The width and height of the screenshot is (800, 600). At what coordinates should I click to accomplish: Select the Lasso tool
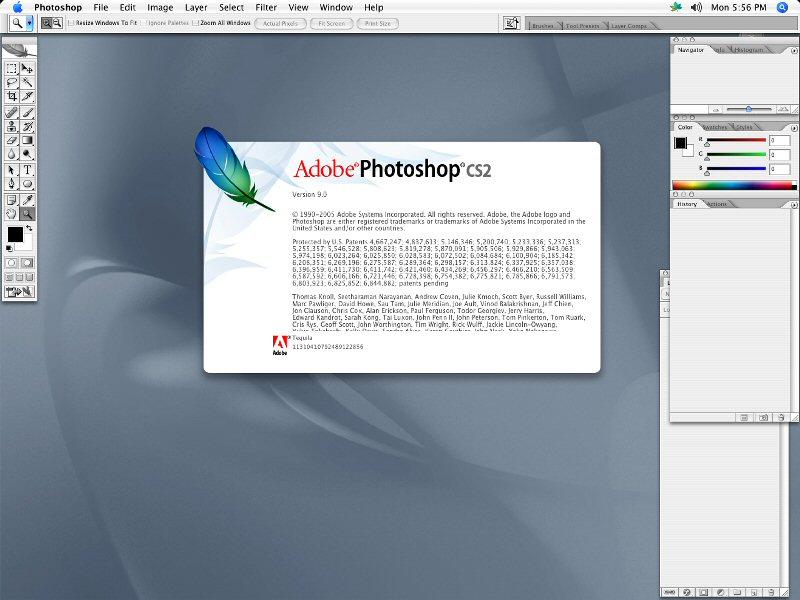[12, 82]
